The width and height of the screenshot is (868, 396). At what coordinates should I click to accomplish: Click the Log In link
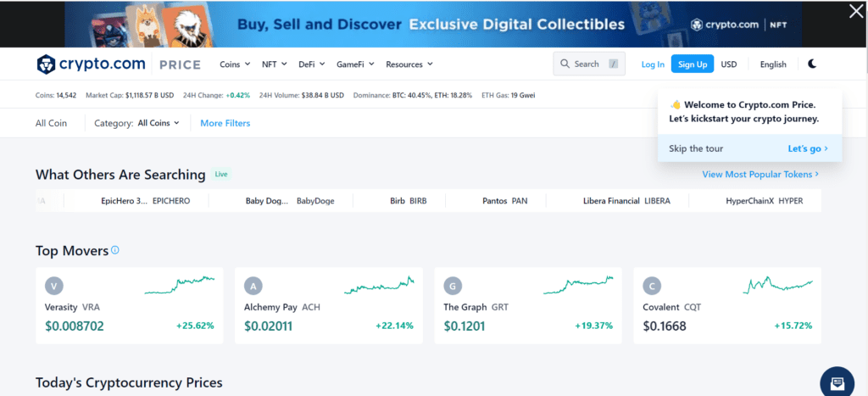pos(653,64)
